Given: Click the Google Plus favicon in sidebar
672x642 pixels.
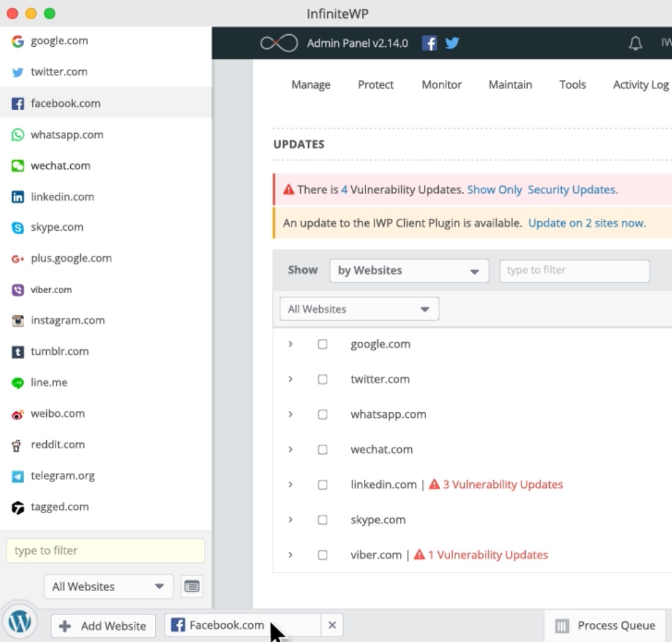Looking at the screenshot, I should click(x=17, y=258).
